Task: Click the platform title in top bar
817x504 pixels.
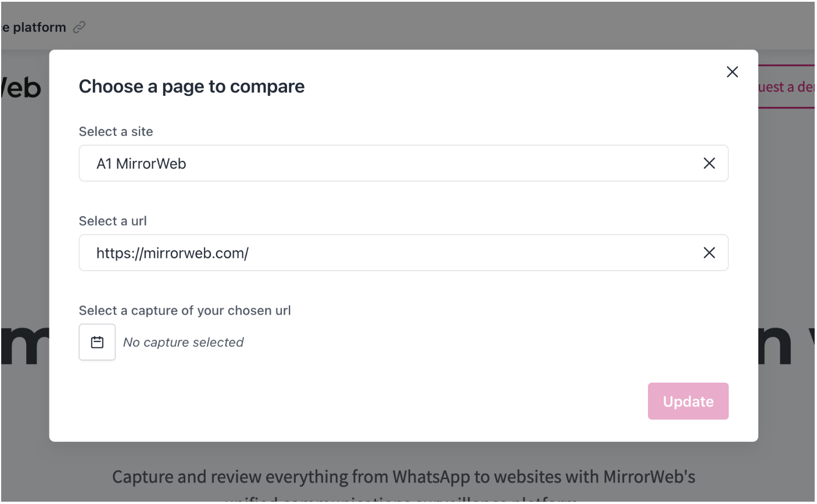Action: pos(34,27)
